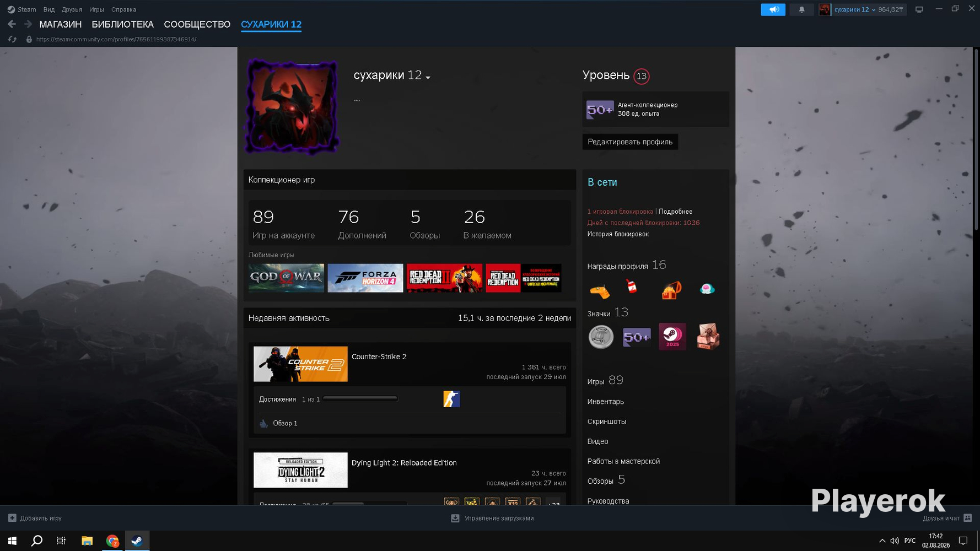Click the Counter-Strike 2 achievement icon
Image resolution: width=980 pixels, height=551 pixels.
pyautogui.click(x=451, y=399)
